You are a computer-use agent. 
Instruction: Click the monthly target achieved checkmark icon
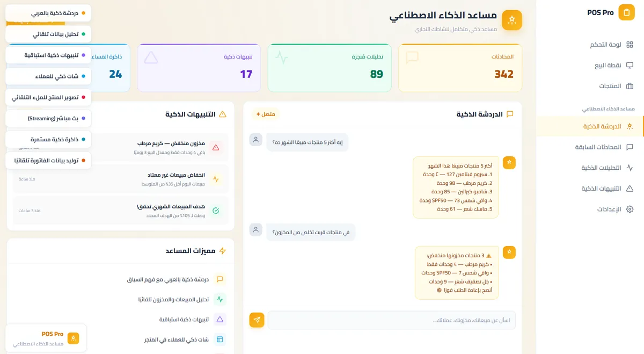[216, 211]
